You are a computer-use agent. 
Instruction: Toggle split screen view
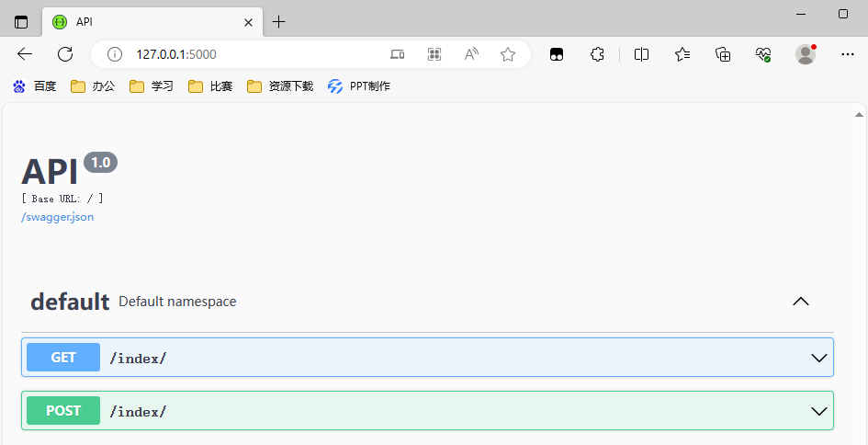click(642, 54)
